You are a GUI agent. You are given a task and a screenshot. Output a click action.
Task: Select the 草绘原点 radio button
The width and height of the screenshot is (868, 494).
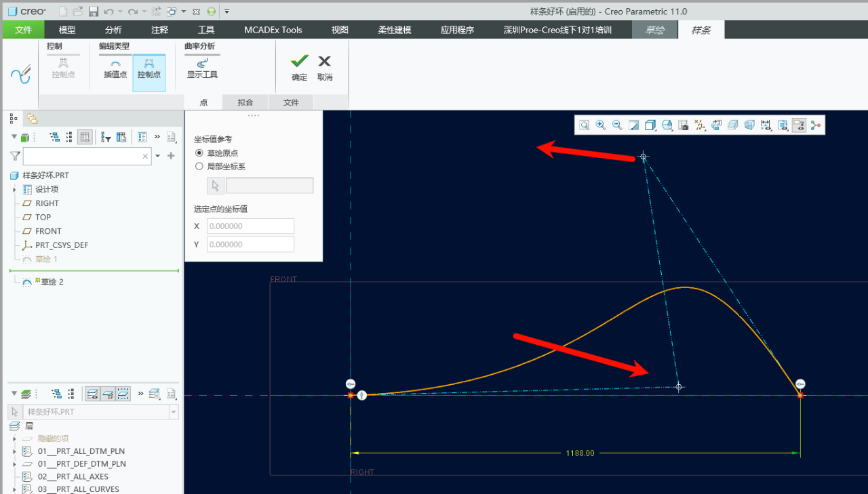199,153
